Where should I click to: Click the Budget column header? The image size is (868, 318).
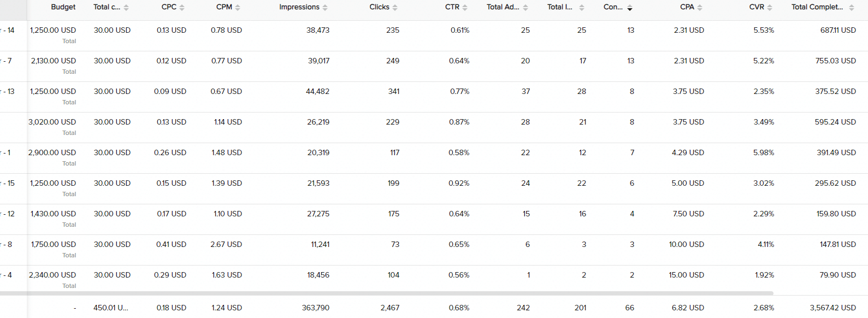63,7
